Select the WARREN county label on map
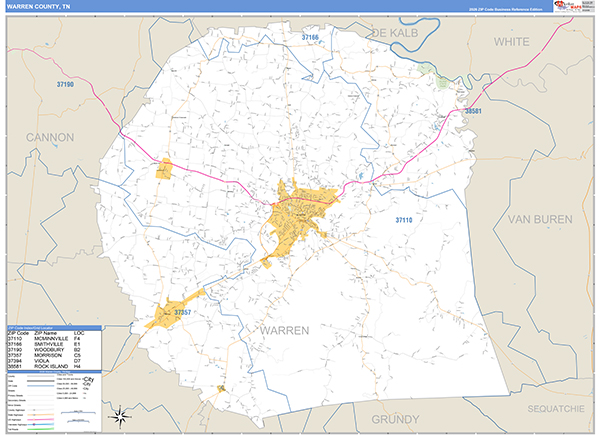The width and height of the screenshot is (600, 435). click(285, 331)
